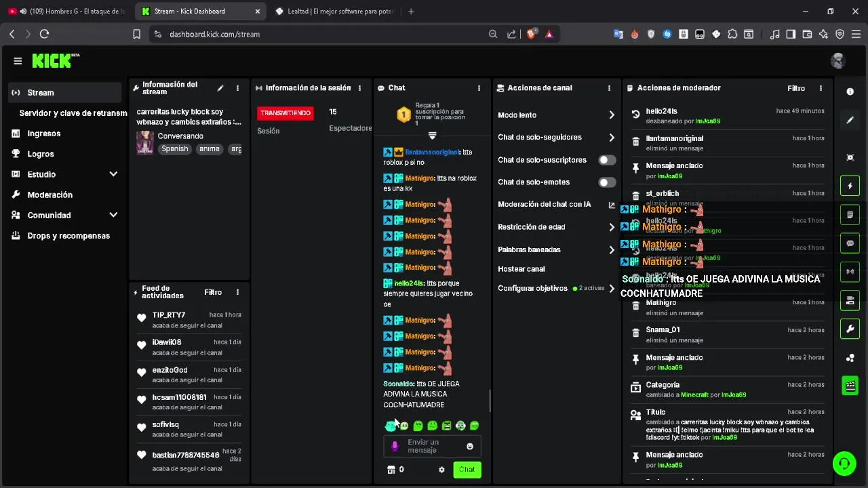868x488 pixels.
Task: Switch to the Hombres G YouTube tab
Action: [x=67, y=12]
